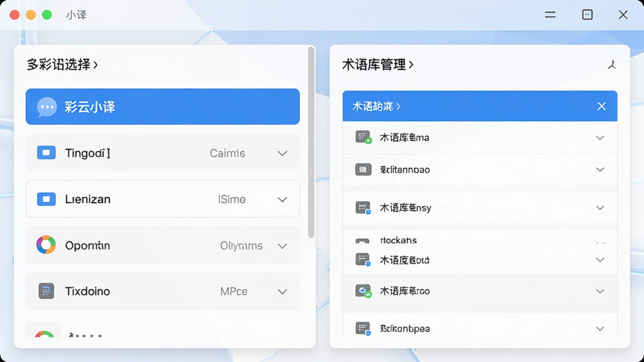Image resolution: width=644 pixels, height=362 pixels.
Task: Click the Olymms value text
Action: click(241, 246)
